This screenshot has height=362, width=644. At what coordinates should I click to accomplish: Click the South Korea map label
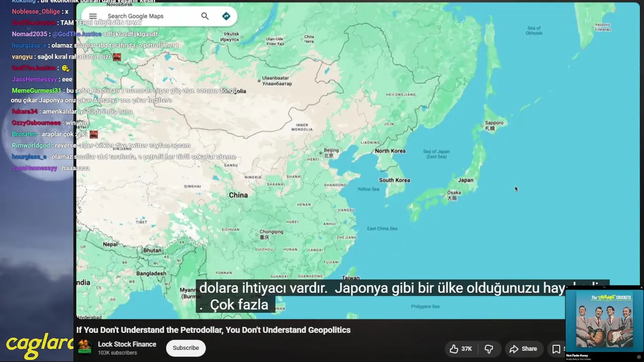coord(394,180)
